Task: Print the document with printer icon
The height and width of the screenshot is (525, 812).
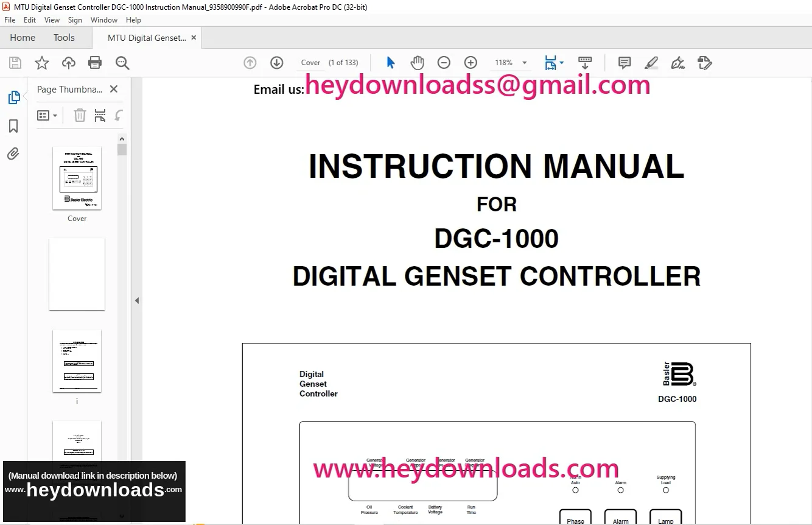Action: point(95,63)
